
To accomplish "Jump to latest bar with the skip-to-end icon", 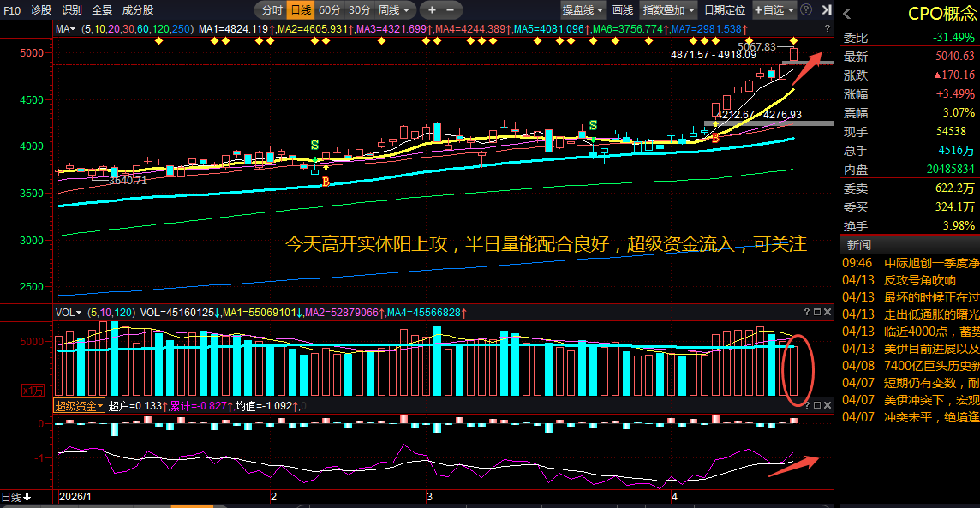I will (825, 10).
